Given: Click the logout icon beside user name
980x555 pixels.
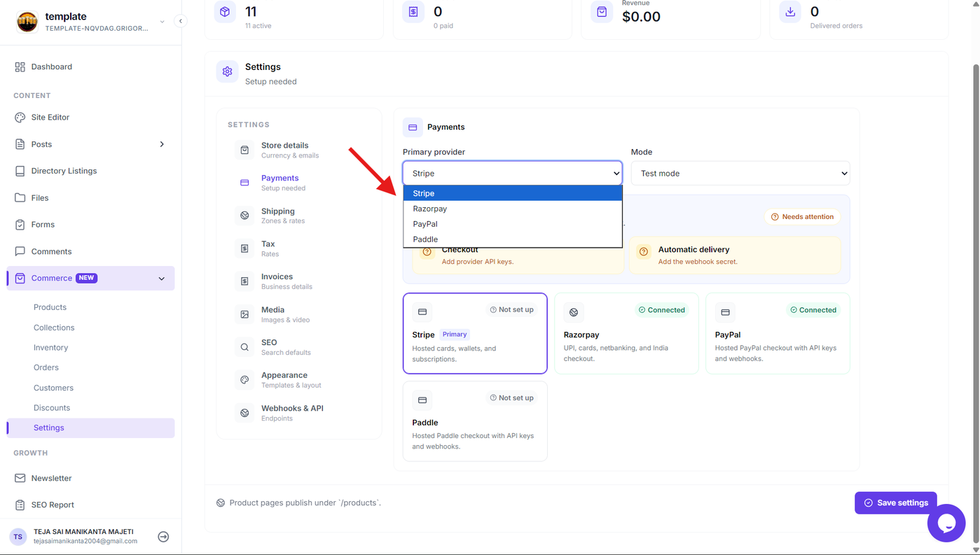Looking at the screenshot, I should click(x=163, y=537).
